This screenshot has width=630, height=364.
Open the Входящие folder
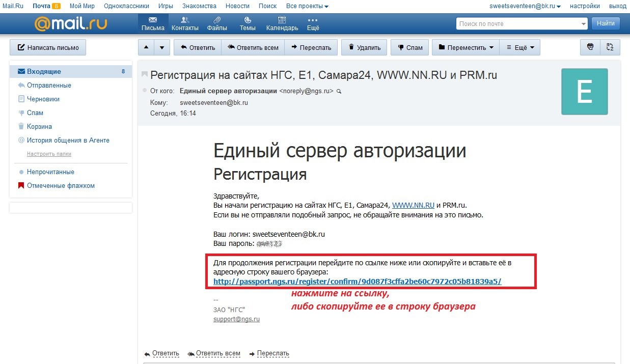point(71,71)
